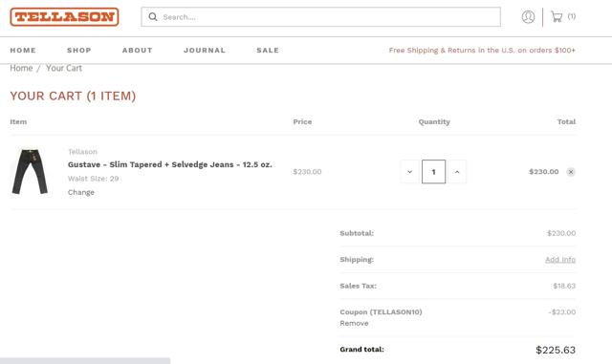This screenshot has height=364, width=612.
Task: Click the Your Cart breadcrumb
Action: pos(64,68)
